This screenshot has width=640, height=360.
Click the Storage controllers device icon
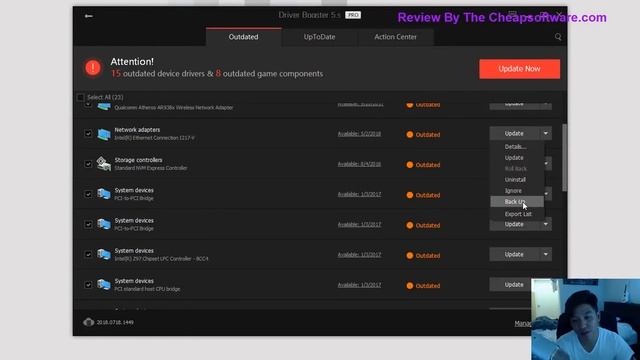click(x=104, y=164)
